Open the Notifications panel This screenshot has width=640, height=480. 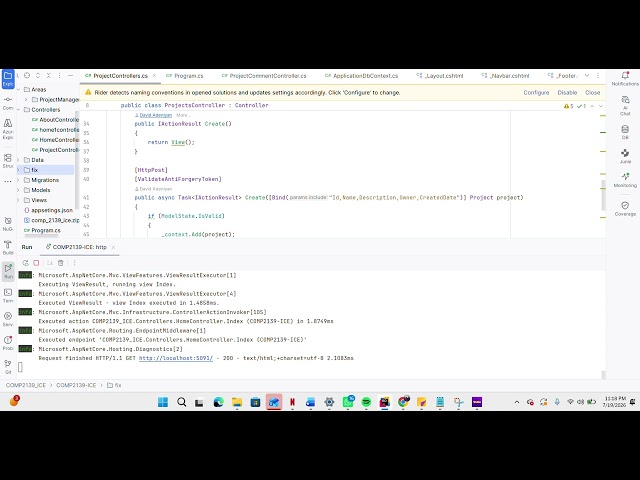pyautogui.click(x=625, y=78)
